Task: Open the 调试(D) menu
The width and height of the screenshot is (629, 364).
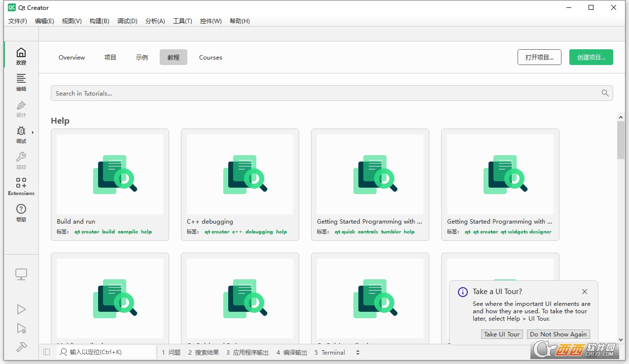Action: pyautogui.click(x=127, y=21)
